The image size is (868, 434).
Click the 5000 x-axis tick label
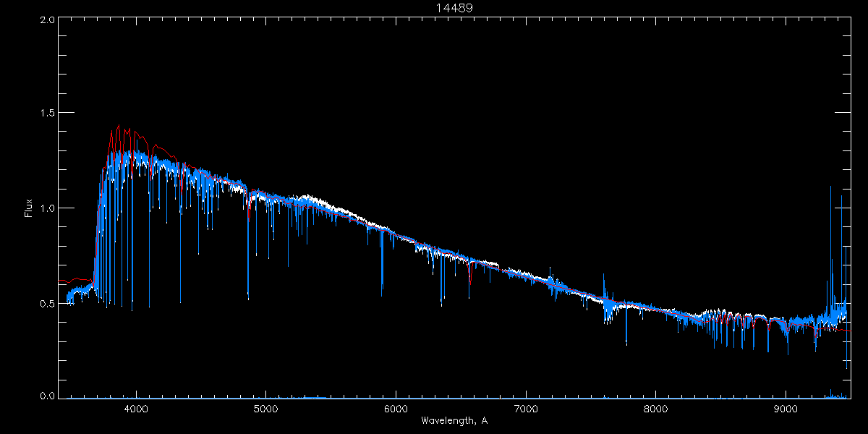pyautogui.click(x=265, y=408)
